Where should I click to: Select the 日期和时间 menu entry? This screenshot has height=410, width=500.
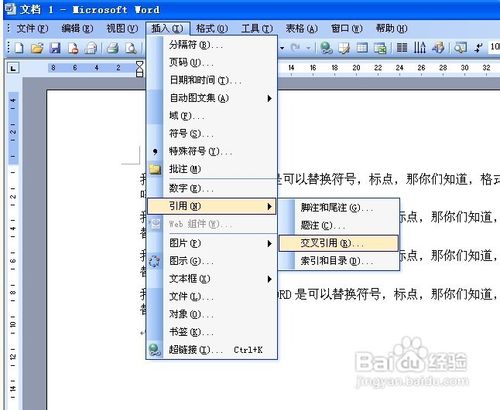pos(212,80)
